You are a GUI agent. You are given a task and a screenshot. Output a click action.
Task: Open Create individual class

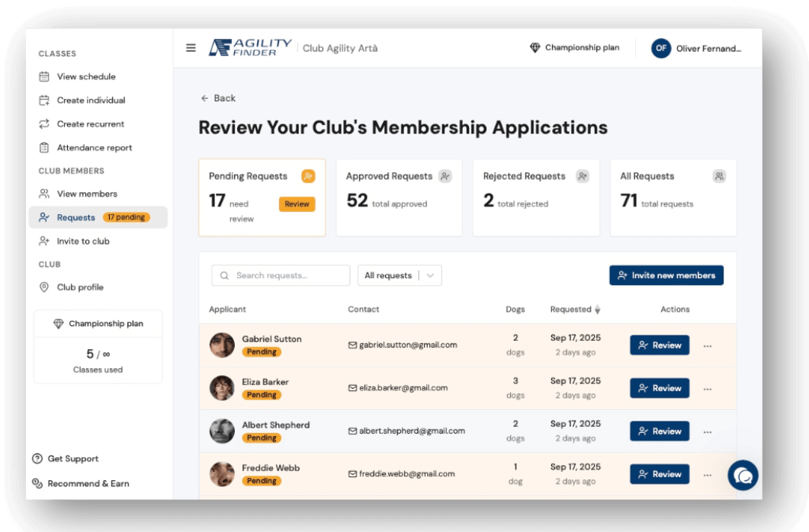(x=98, y=100)
